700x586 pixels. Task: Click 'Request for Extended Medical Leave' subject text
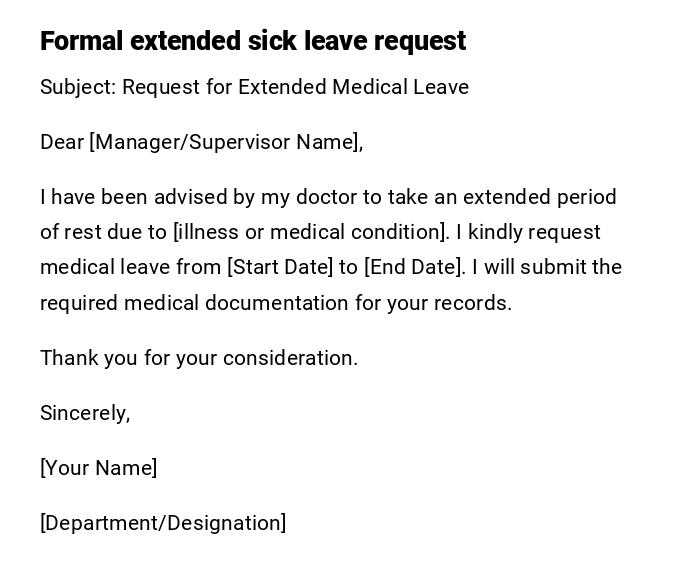[x=295, y=87]
